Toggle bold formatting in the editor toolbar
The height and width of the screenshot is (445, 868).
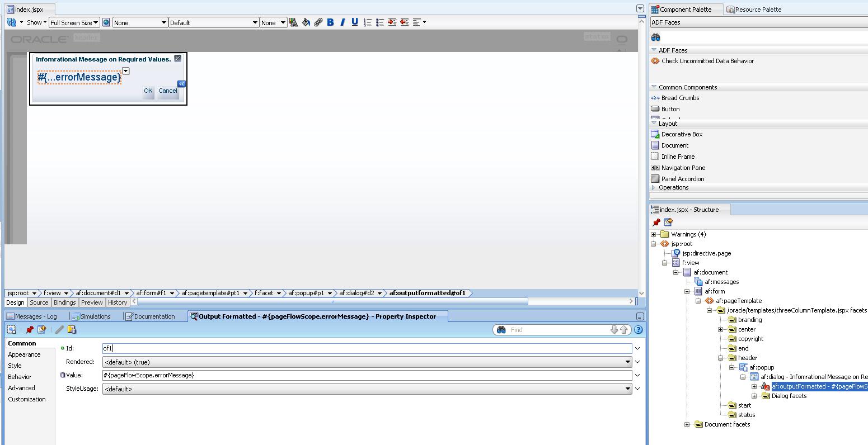(x=330, y=22)
